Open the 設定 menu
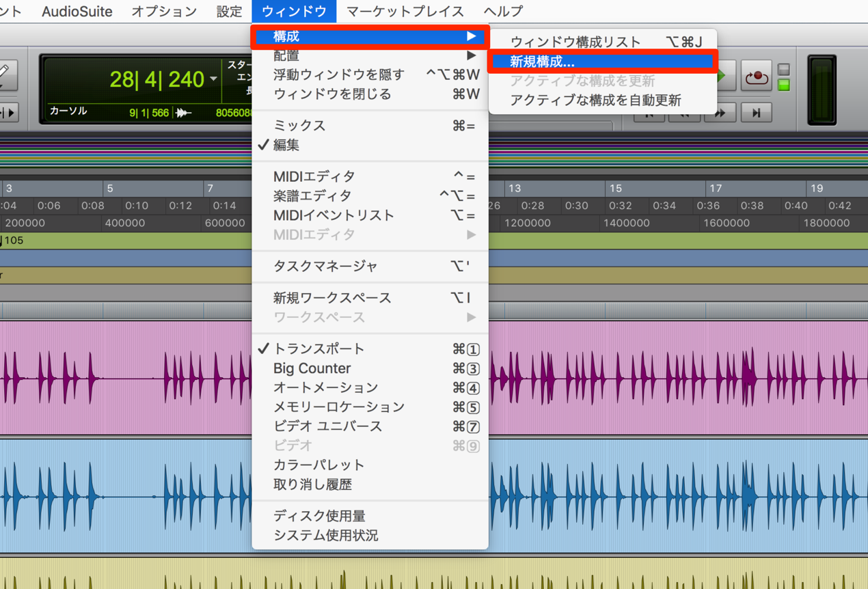 [229, 11]
